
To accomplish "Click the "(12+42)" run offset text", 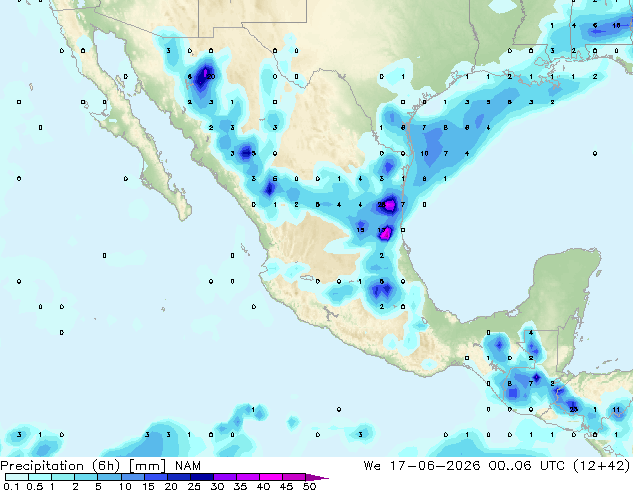I will point(602,466).
